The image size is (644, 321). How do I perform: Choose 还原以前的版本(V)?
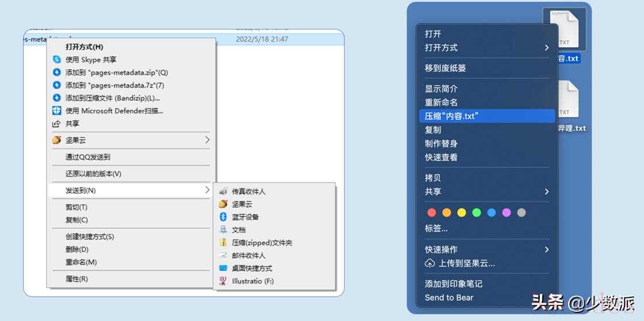(x=93, y=174)
